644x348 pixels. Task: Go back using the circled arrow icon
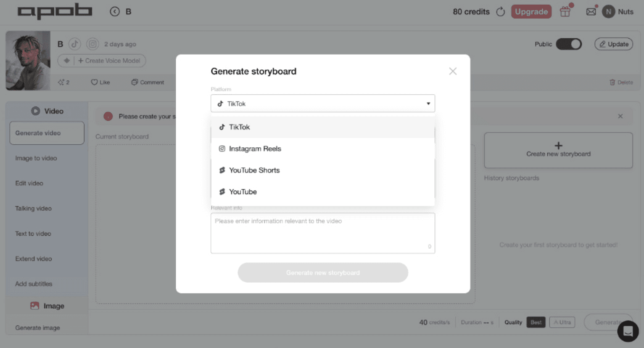(x=115, y=11)
